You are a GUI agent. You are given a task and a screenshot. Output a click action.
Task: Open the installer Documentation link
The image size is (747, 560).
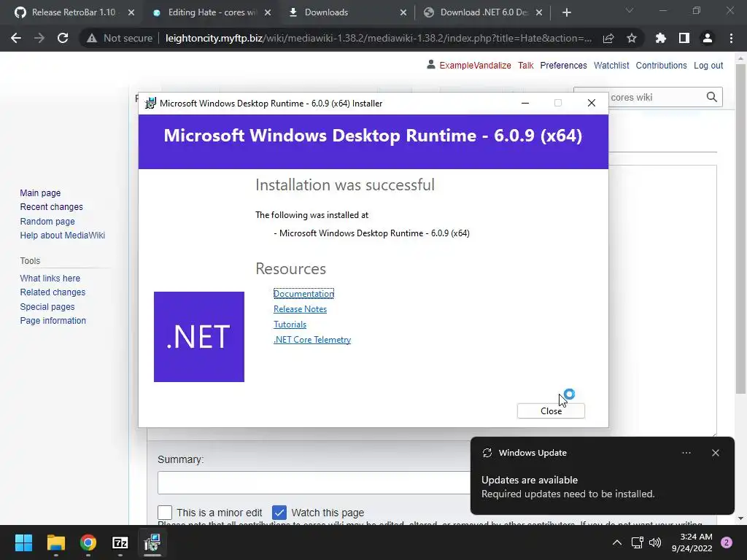coord(303,293)
